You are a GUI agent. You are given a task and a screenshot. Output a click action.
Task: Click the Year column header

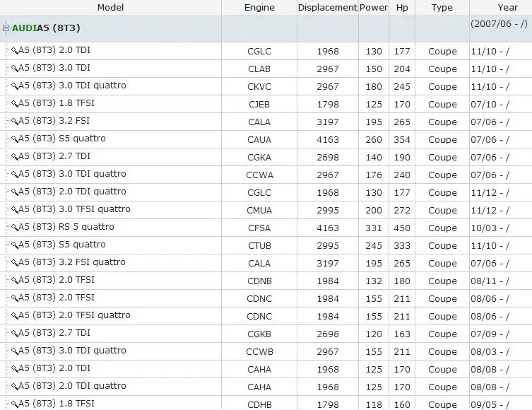(x=507, y=8)
